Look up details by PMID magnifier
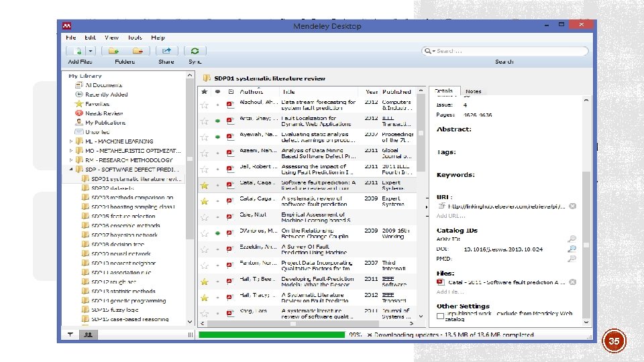Image resolution: width=644 pixels, height=362 pixels. point(572,259)
